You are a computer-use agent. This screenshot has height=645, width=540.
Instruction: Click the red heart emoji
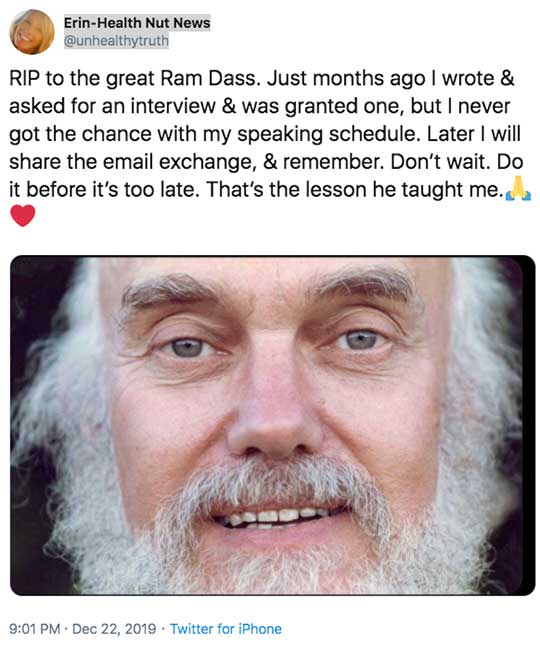(x=23, y=216)
